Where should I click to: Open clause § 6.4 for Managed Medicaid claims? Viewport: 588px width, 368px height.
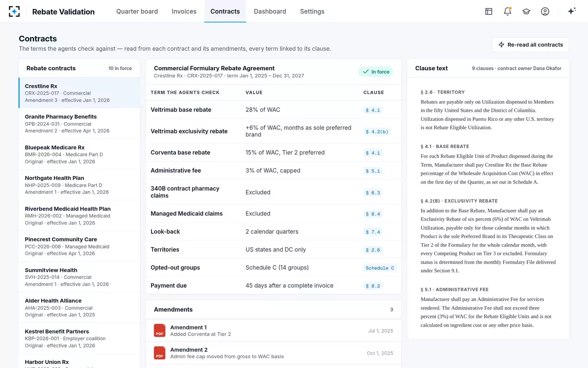click(373, 214)
